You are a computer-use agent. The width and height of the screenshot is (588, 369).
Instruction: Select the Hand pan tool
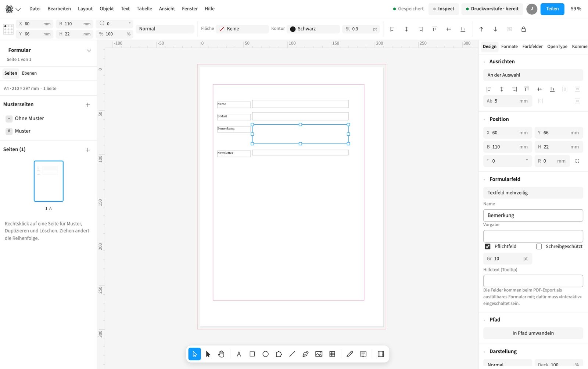pyautogui.click(x=221, y=354)
